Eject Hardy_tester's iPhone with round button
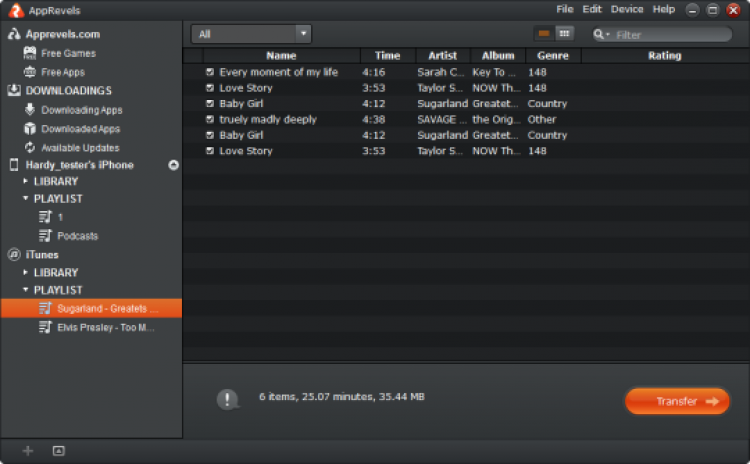 tap(174, 165)
